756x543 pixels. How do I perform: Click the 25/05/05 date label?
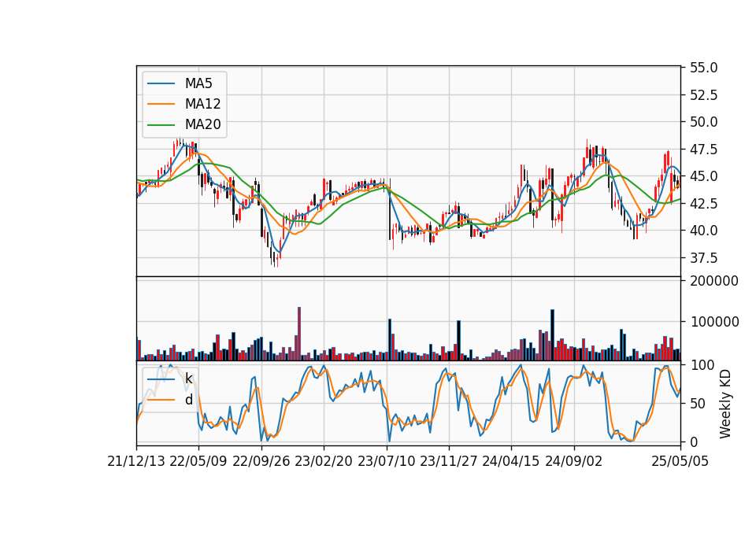pos(680,461)
